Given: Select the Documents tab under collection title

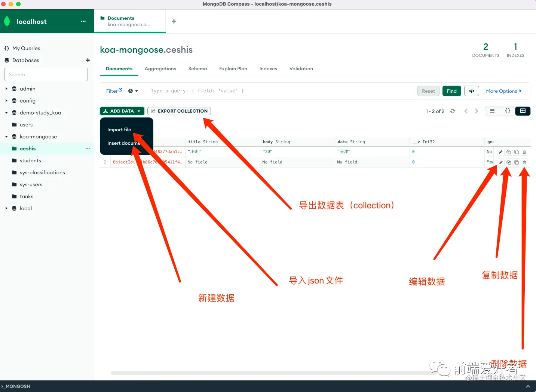Looking at the screenshot, I should [119, 69].
